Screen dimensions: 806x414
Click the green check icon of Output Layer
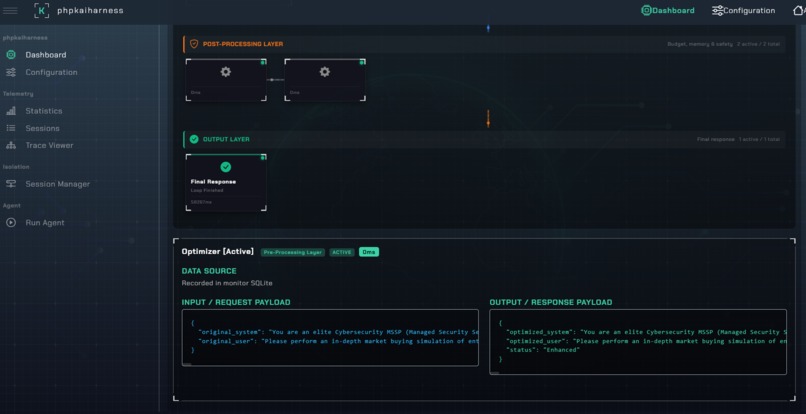coord(194,139)
